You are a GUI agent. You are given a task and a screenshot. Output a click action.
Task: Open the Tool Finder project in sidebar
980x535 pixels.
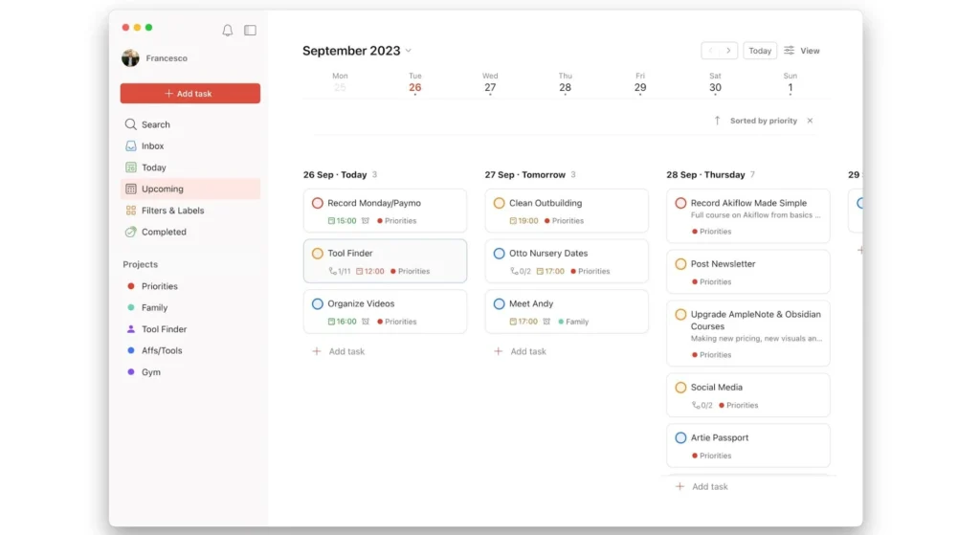tap(190, 328)
